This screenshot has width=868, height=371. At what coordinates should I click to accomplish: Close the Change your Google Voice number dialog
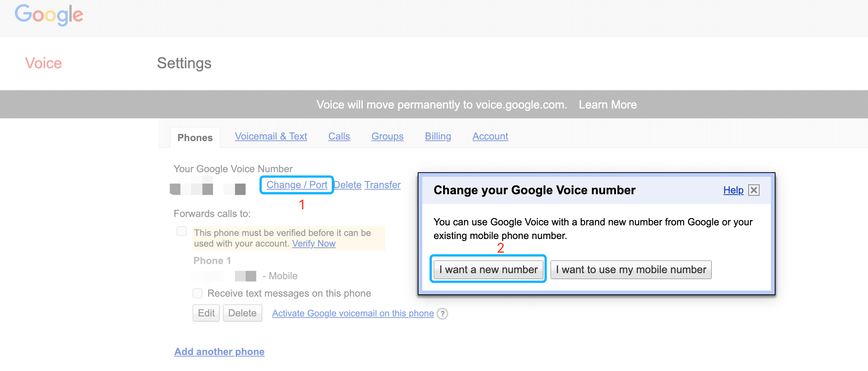754,190
